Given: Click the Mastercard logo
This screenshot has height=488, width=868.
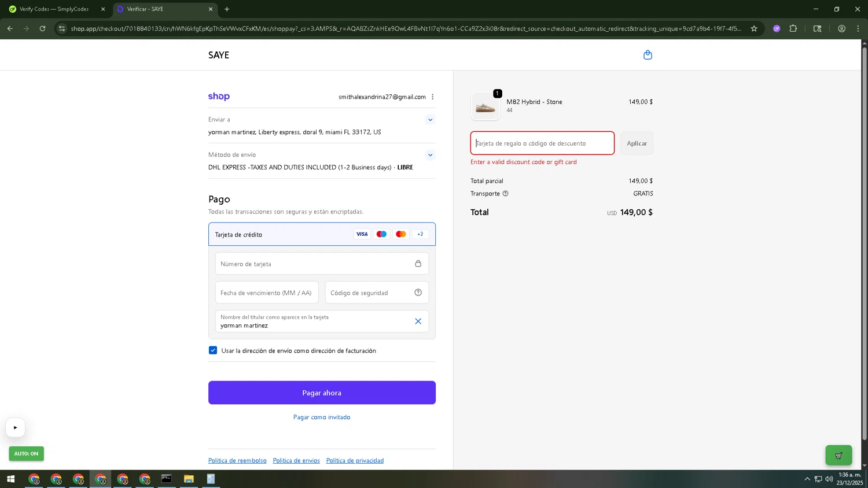Looking at the screenshot, I should (x=400, y=234).
